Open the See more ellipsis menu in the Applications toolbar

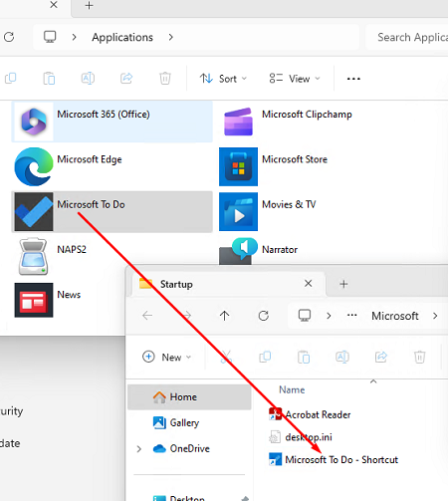[353, 79]
